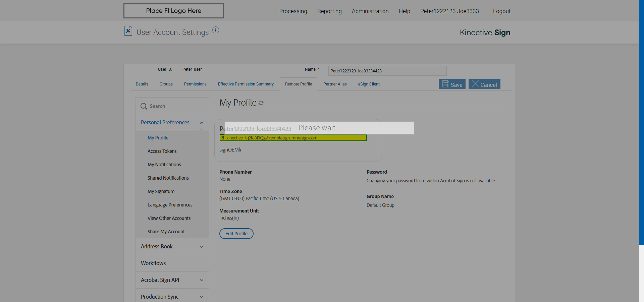Switch to the Partner Alias tab
This screenshot has width=644, height=302.
pos(335,84)
